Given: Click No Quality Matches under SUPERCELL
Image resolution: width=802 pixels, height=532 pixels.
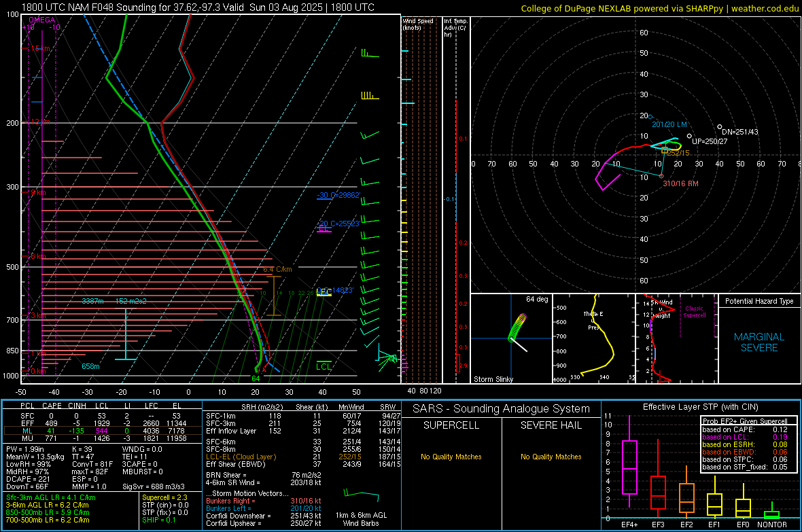Looking at the screenshot, I should [451, 457].
